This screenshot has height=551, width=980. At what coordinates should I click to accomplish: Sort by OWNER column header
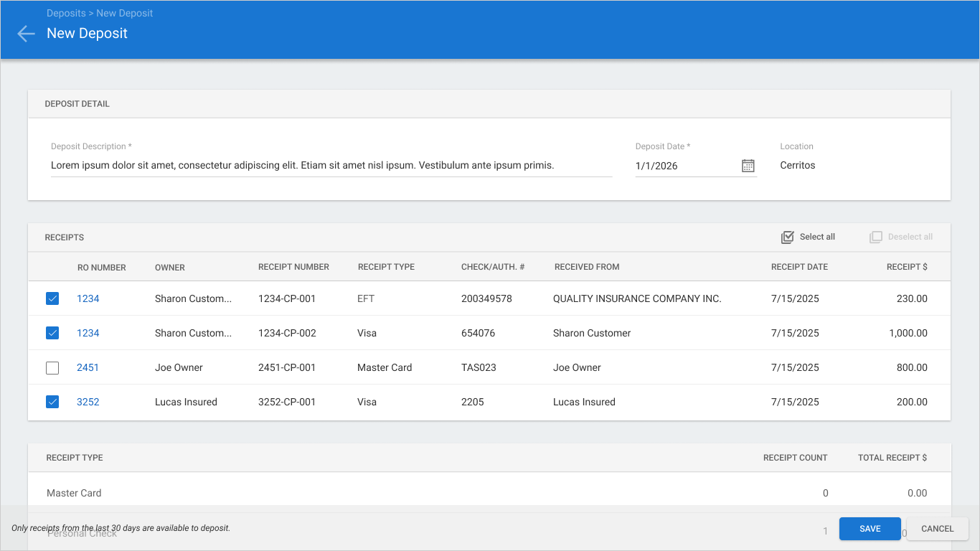170,268
